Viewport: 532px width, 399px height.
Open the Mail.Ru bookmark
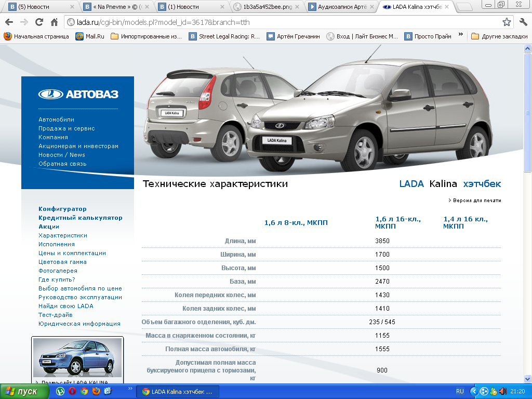pos(90,36)
